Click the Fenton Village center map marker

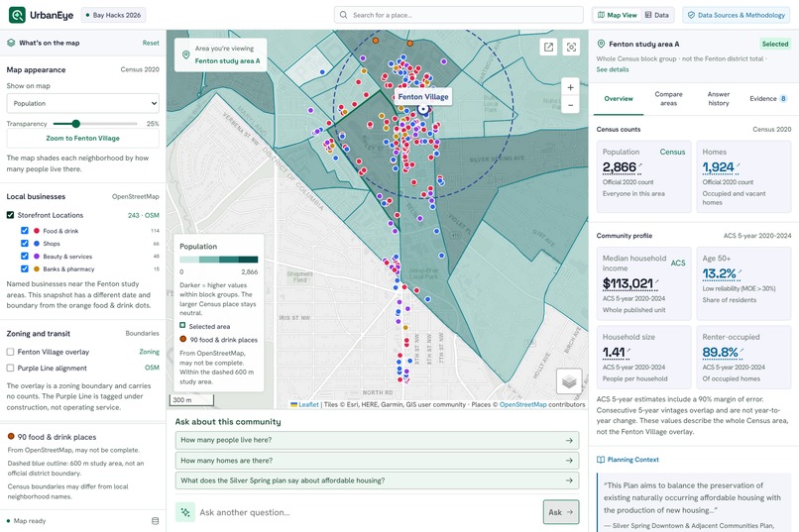click(x=423, y=109)
